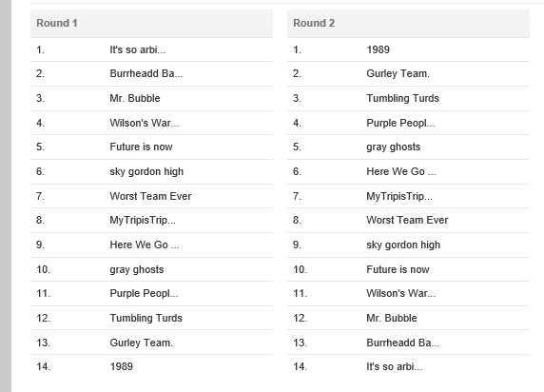Image resolution: width=544 pixels, height=392 pixels.
Task: Select It's so arbi... in Round 1
Action: click(138, 49)
